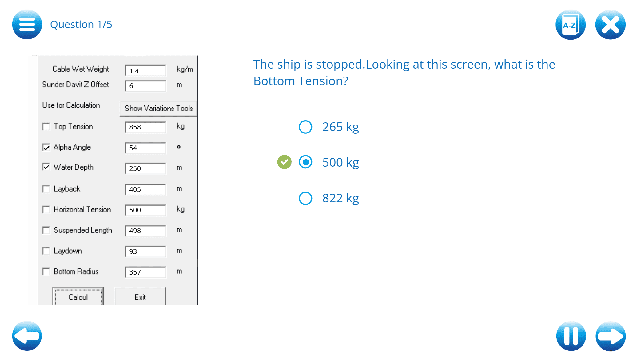Enable the Top Tension checkbox
The width and height of the screenshot is (641, 364).
(46, 127)
